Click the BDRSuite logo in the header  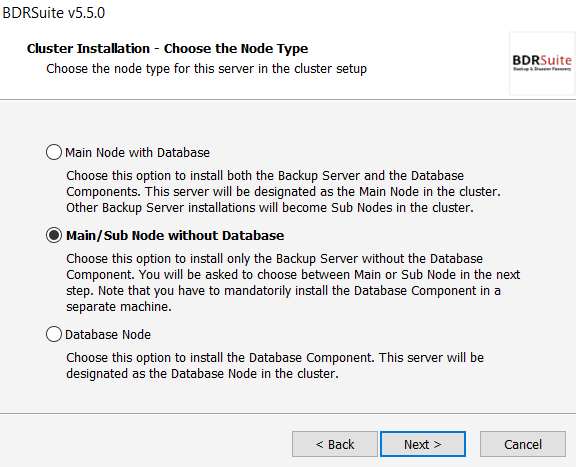pyautogui.click(x=542, y=62)
